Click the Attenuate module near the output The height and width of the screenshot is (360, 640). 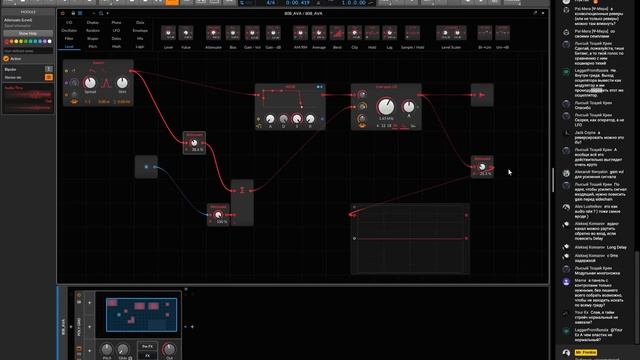click(482, 167)
